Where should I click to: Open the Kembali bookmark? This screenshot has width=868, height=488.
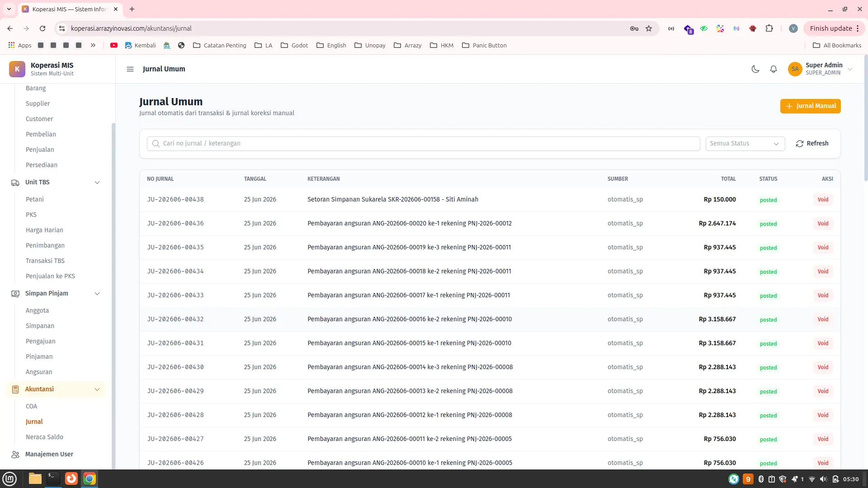click(140, 46)
